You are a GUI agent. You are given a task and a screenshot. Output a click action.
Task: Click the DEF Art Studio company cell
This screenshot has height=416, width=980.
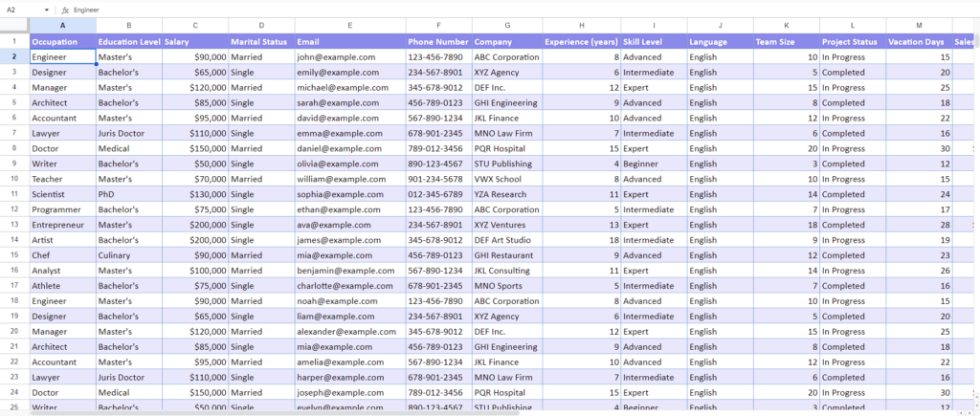(x=507, y=240)
